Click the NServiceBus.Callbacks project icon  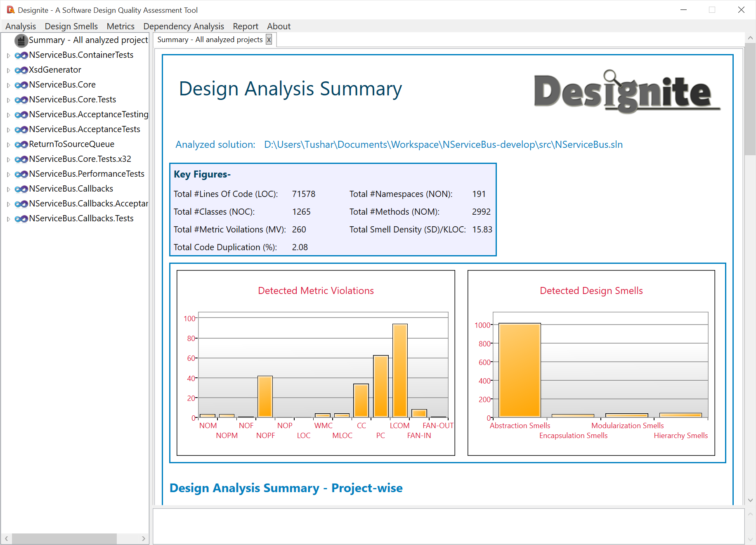point(21,189)
